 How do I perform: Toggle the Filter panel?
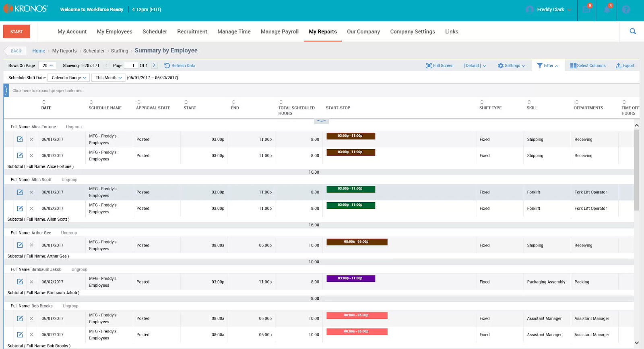548,66
